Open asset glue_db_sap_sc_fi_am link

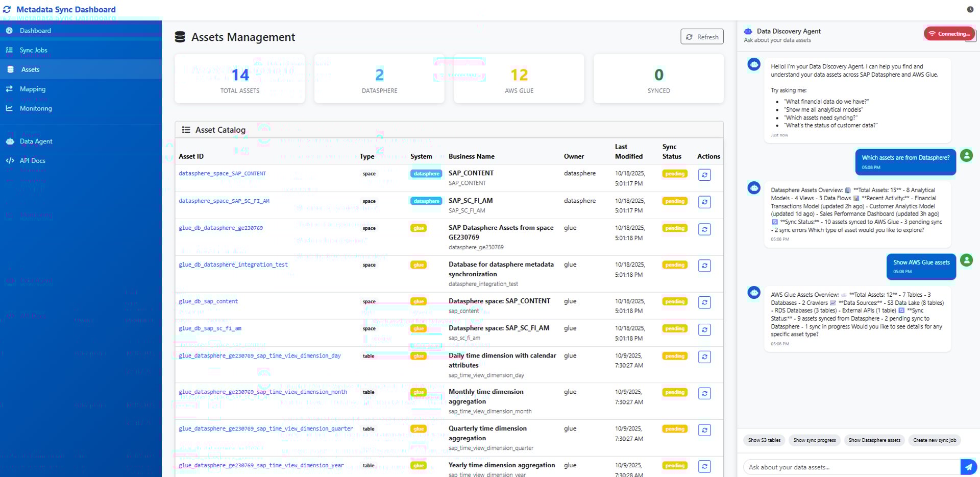210,329
